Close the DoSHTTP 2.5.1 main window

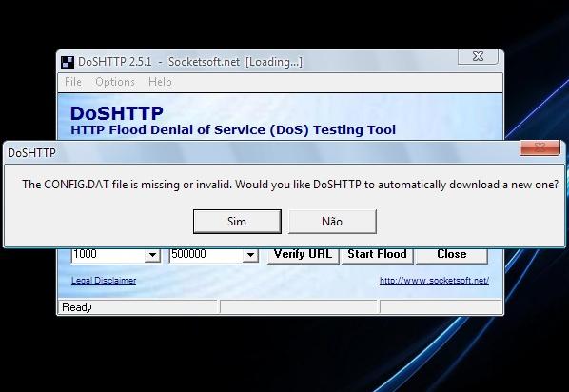coord(478,56)
